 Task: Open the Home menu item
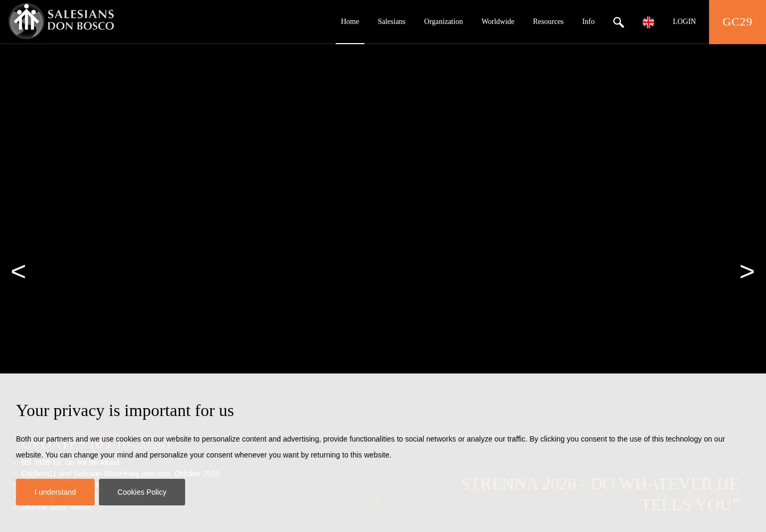[x=350, y=22]
